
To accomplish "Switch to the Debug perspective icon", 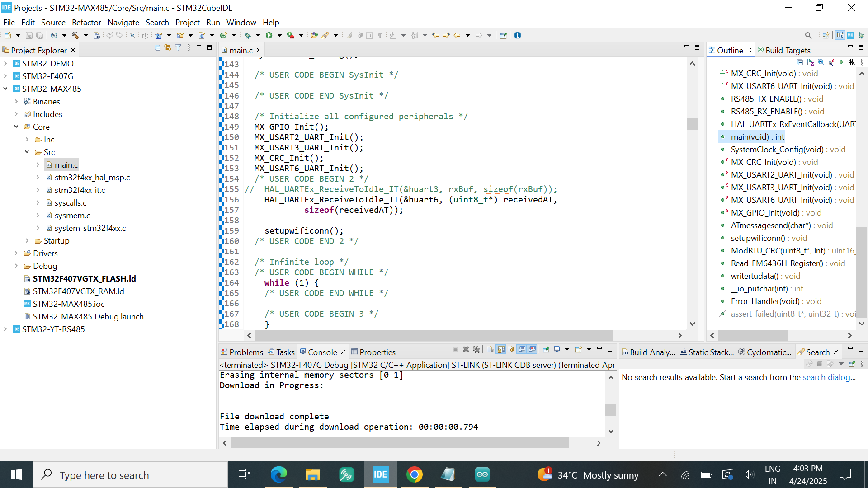I will (861, 35).
